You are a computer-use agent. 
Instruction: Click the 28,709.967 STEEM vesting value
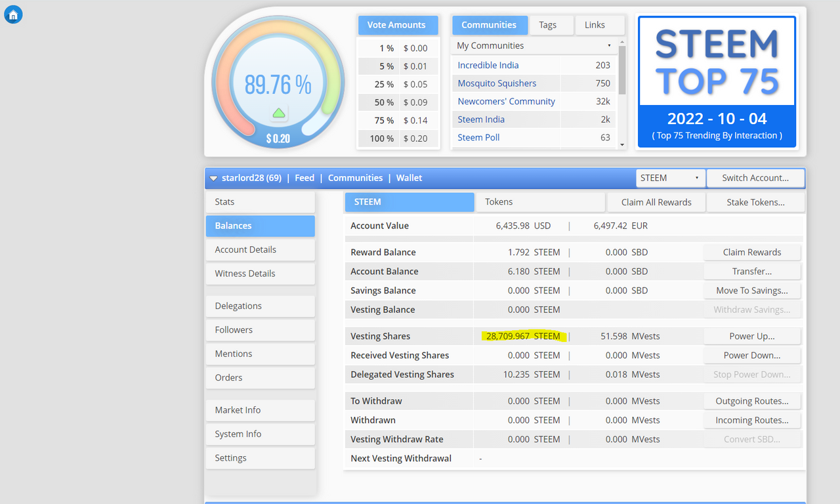[x=523, y=336]
